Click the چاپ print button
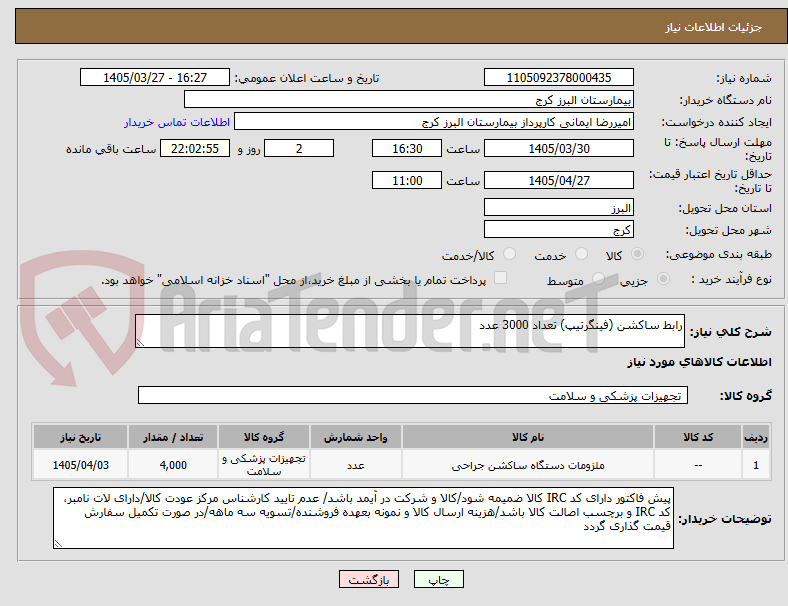 [439, 579]
